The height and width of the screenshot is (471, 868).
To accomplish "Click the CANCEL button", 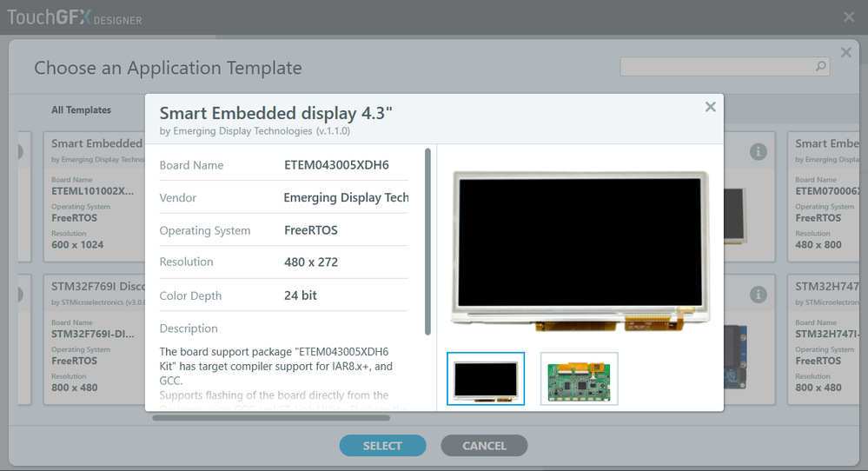I will [484, 446].
